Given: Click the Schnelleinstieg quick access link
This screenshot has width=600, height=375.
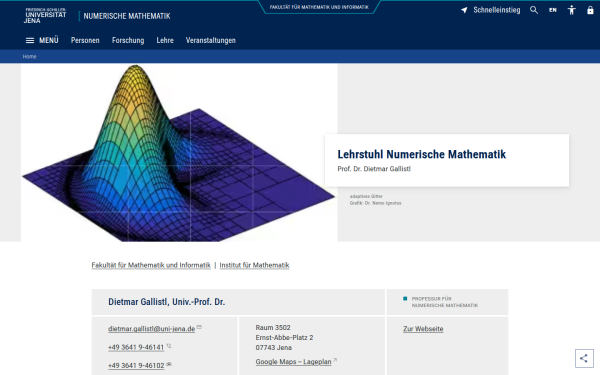Looking at the screenshot, I should 497,10.
